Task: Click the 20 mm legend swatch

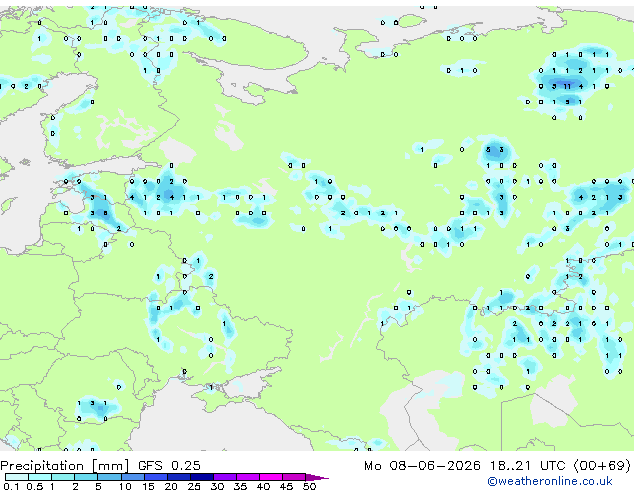Action: 178,477
